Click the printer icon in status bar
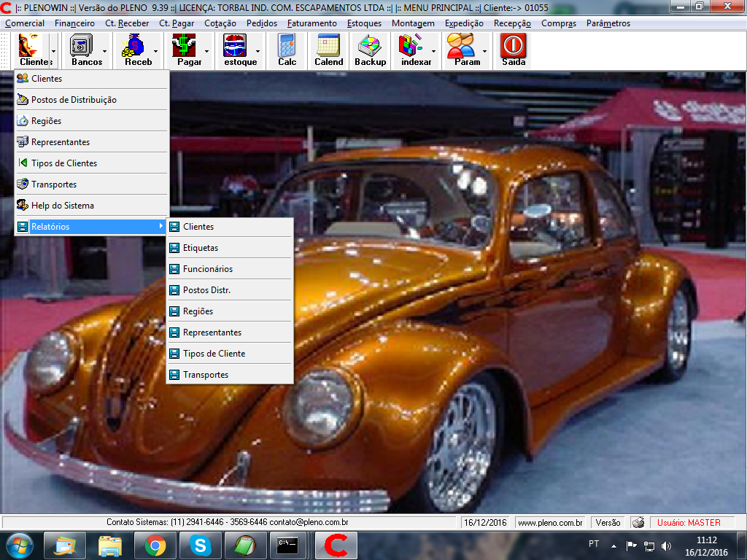The height and width of the screenshot is (560, 747). pyautogui.click(x=638, y=522)
